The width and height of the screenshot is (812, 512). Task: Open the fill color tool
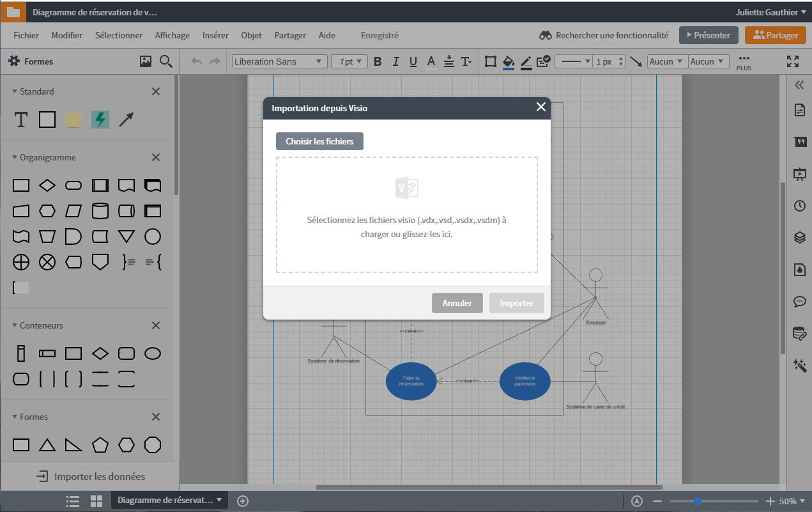[x=508, y=61]
